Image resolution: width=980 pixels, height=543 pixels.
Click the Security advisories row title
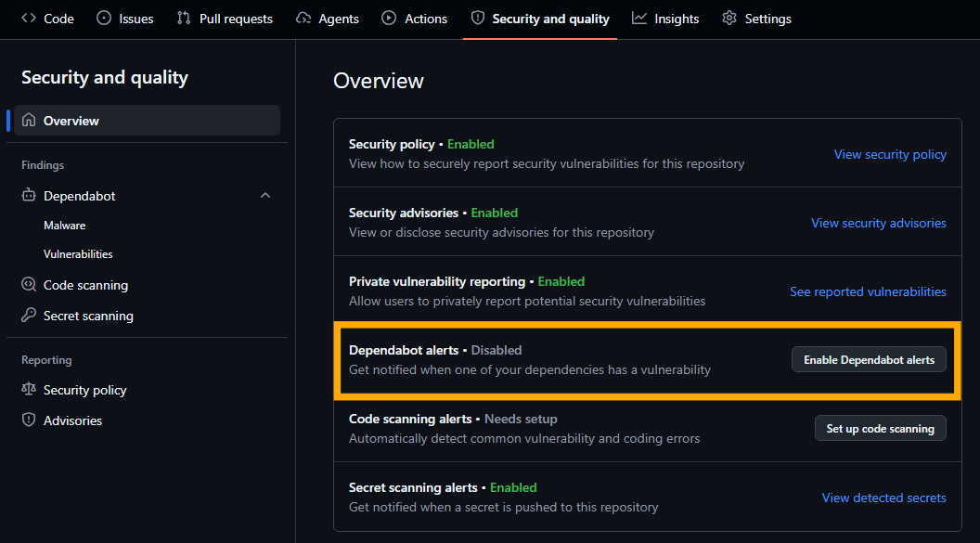click(x=403, y=213)
